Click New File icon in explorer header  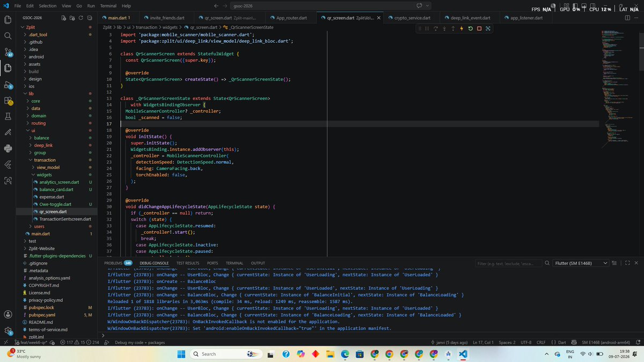click(x=64, y=18)
